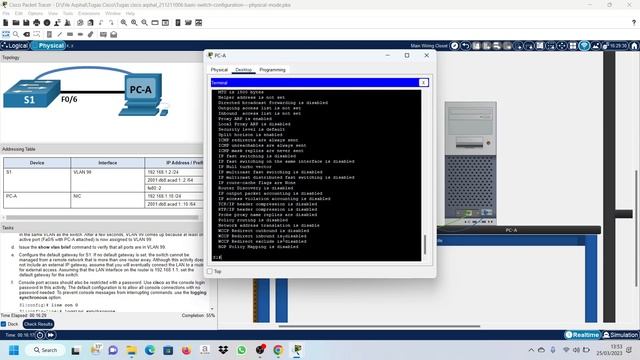
Task: Click the PC tower in physical workspace
Action: click(x=470, y=162)
